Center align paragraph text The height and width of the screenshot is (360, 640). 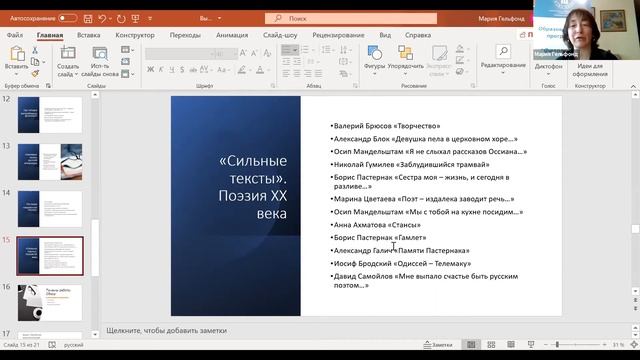coord(297,74)
